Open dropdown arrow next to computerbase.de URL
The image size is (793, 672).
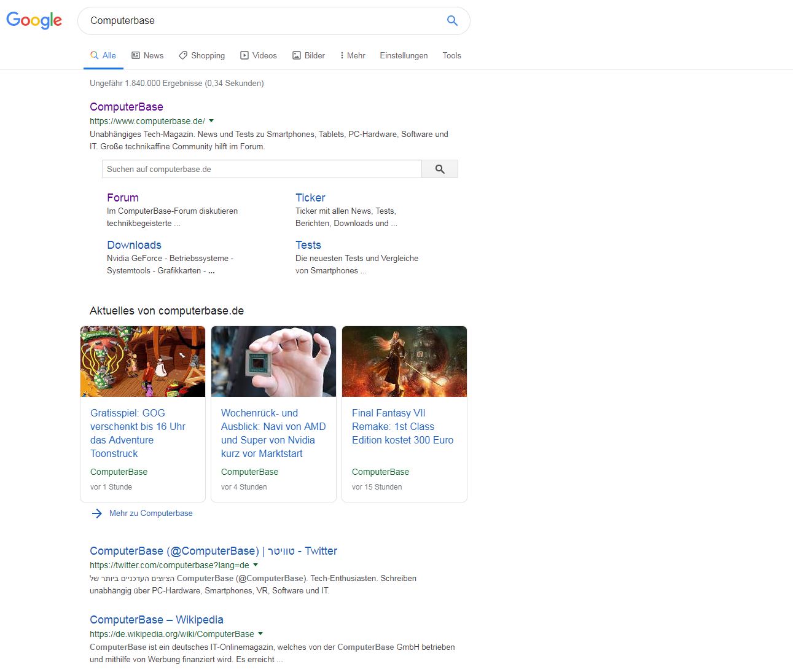tap(211, 121)
